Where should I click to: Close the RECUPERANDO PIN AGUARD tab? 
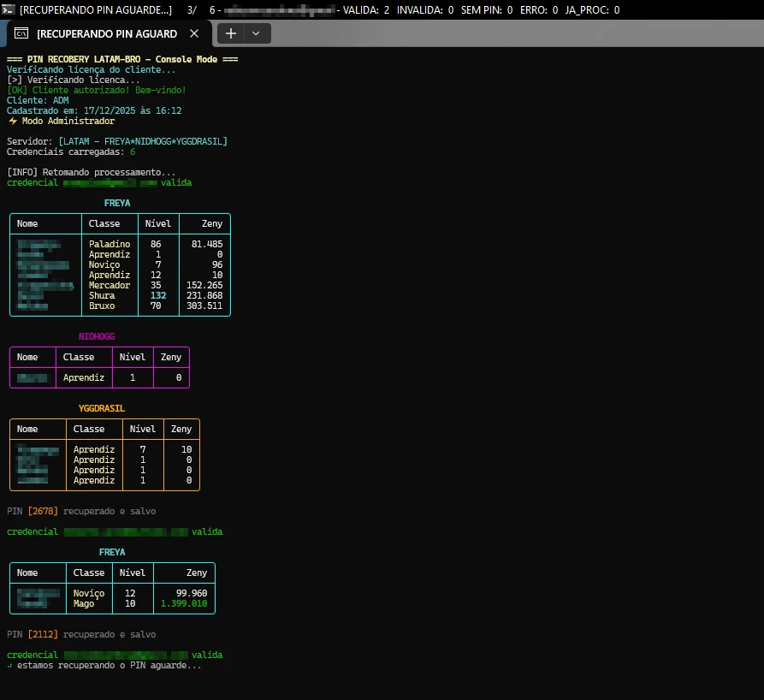pos(194,33)
